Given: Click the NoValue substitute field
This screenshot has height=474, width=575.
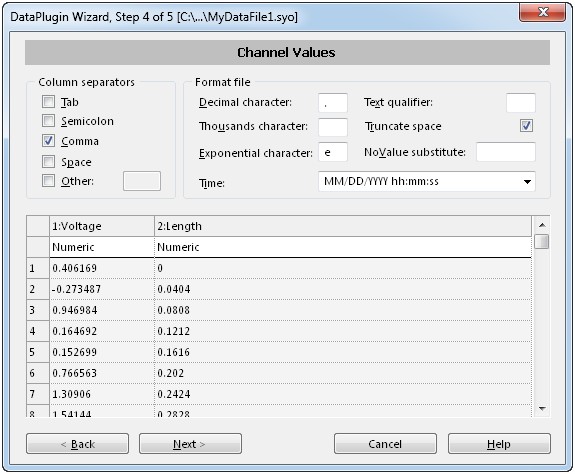Looking at the screenshot, I should 506,152.
